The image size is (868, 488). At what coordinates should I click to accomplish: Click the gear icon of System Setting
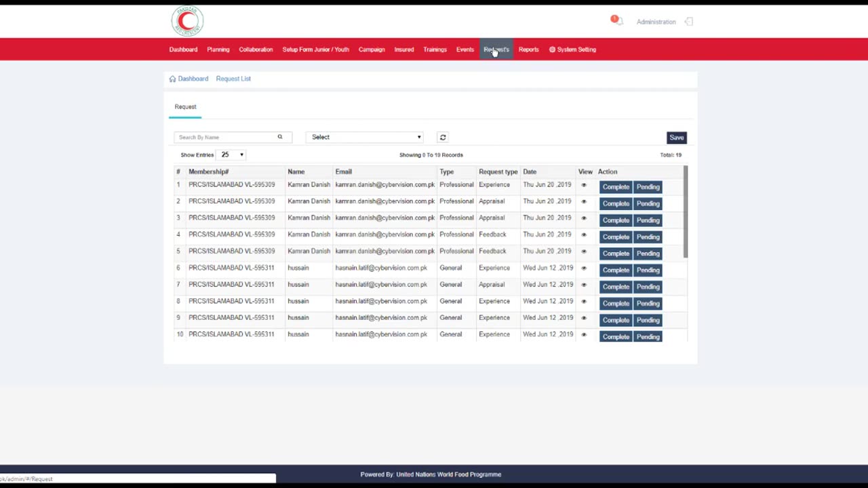tap(552, 49)
